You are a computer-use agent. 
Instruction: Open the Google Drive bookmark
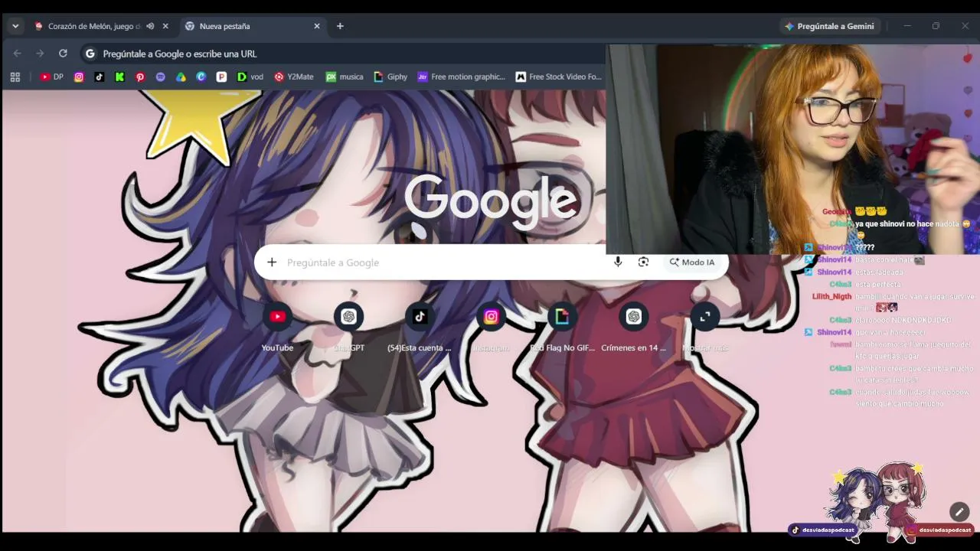(x=181, y=77)
